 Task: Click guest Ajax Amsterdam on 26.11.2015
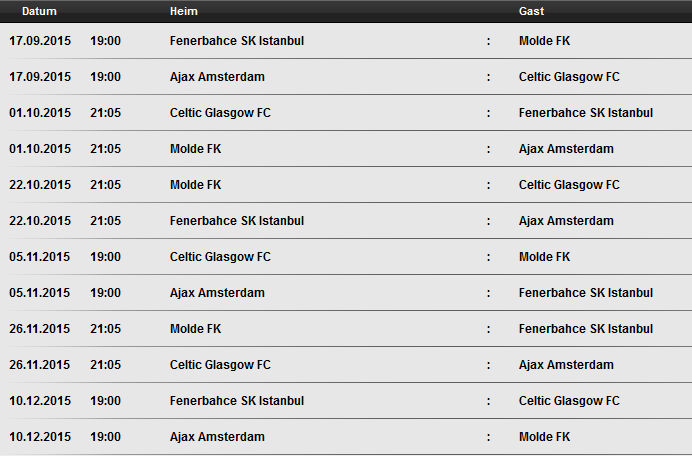(x=566, y=365)
